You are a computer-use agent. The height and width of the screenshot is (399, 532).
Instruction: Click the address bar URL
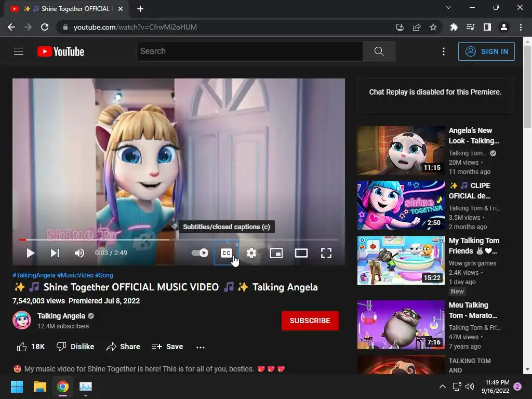(x=135, y=27)
